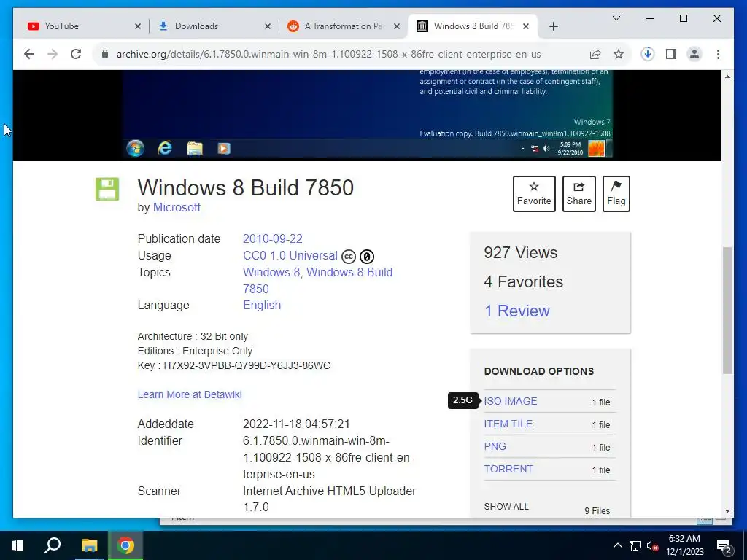Click the Addeddate value 2022-11-18 04:57:21

point(296,424)
